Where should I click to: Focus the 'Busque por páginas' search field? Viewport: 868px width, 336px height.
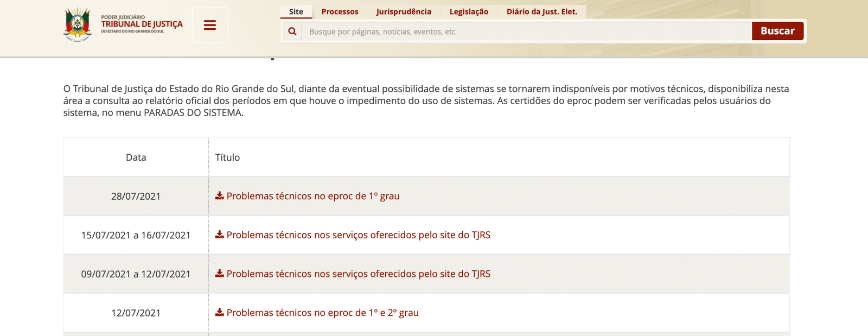click(x=526, y=31)
